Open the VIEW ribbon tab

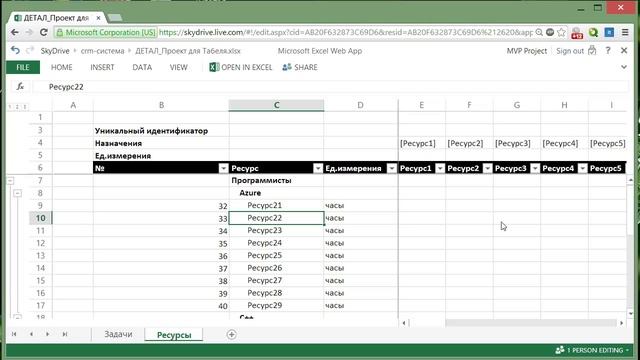[178, 67]
